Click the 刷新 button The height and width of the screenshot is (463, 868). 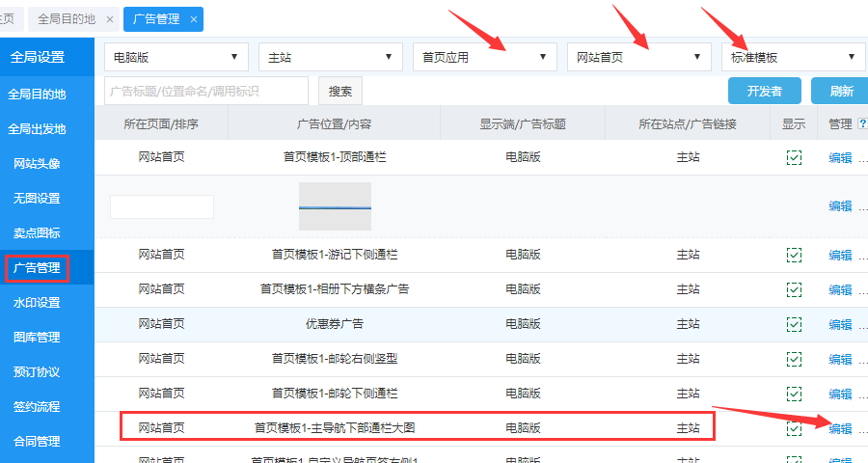839,92
